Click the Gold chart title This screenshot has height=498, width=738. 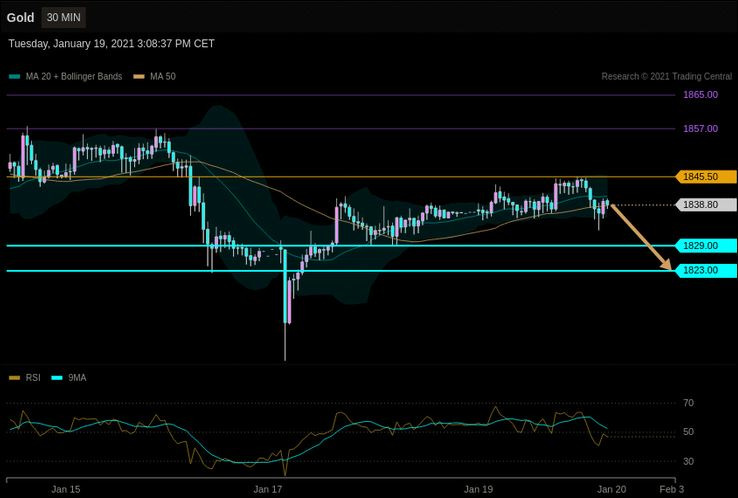pyautogui.click(x=20, y=18)
